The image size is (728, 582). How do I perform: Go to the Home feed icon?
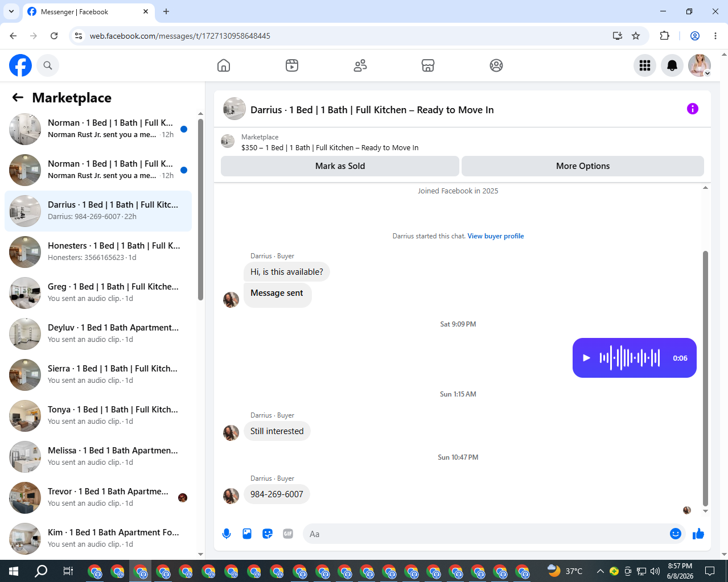click(x=224, y=65)
